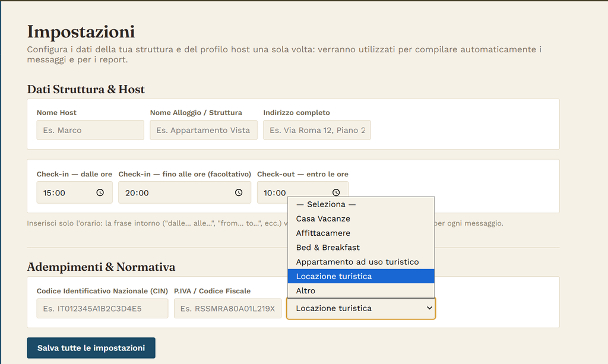Click the 'Dati Struttura & Host' heading
The height and width of the screenshot is (364, 608).
(85, 89)
